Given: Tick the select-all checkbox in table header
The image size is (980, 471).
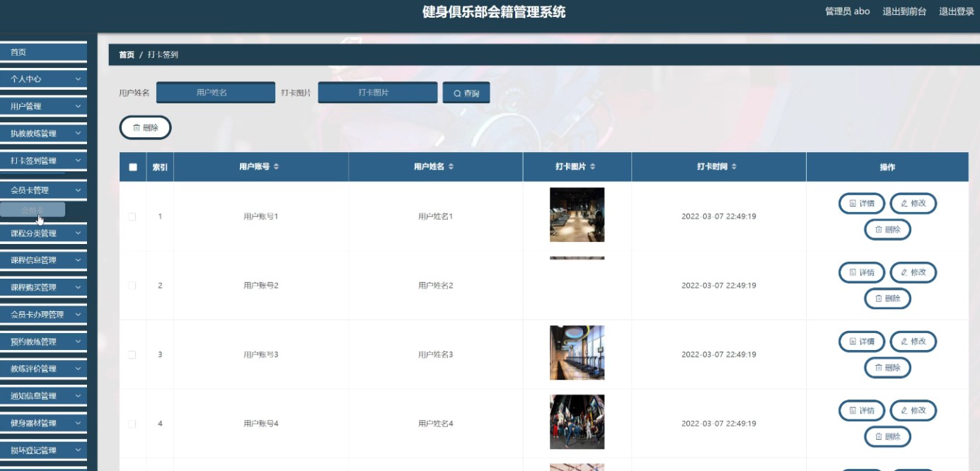Looking at the screenshot, I should click(133, 168).
